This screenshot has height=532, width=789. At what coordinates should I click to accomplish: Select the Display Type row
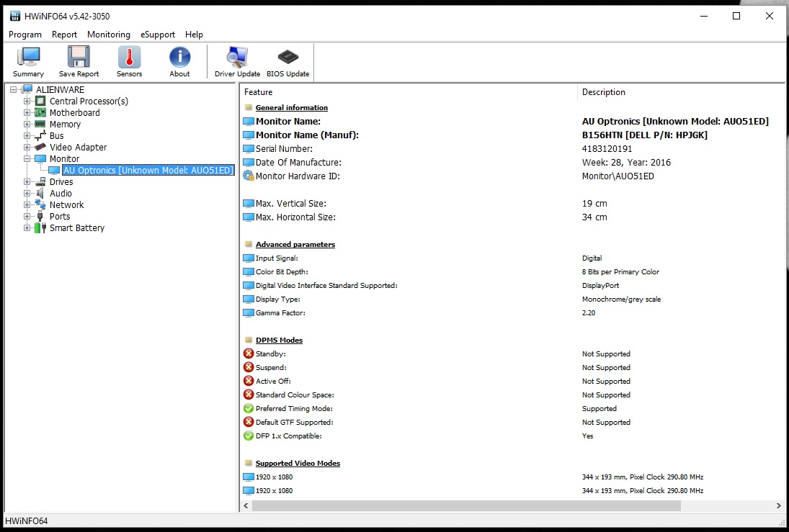[x=512, y=299]
